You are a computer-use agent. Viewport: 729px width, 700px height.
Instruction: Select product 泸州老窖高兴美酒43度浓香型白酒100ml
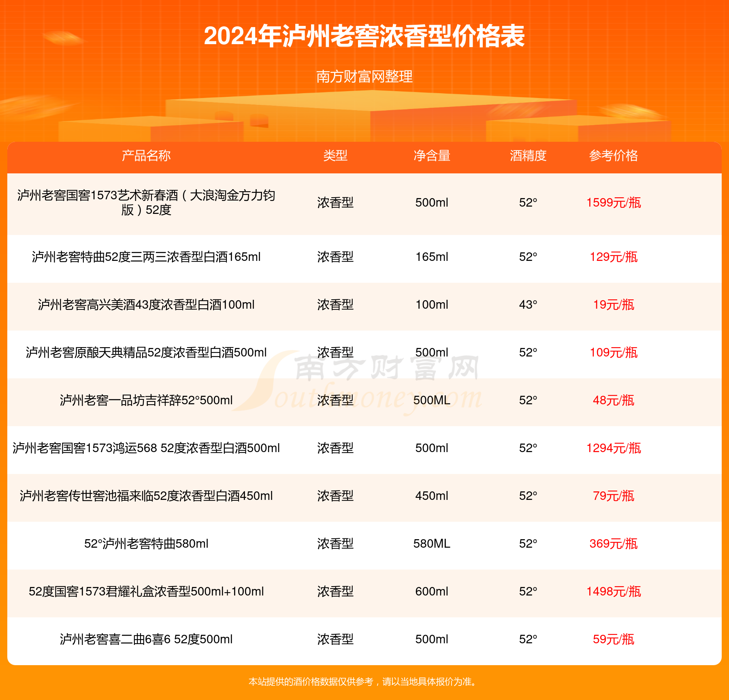coord(146,305)
